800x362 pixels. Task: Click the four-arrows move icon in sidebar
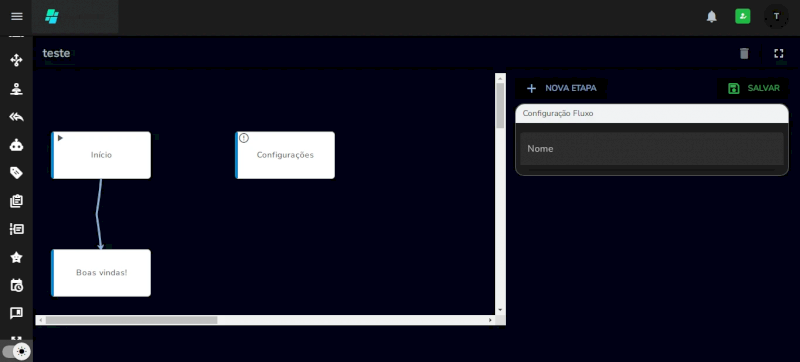[16, 60]
